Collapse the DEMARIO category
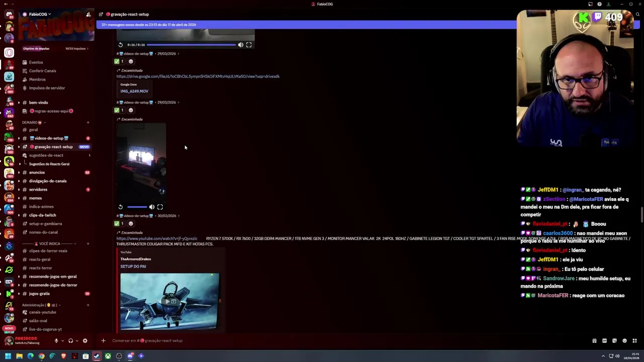The height and width of the screenshot is (362, 644). click(x=33, y=122)
